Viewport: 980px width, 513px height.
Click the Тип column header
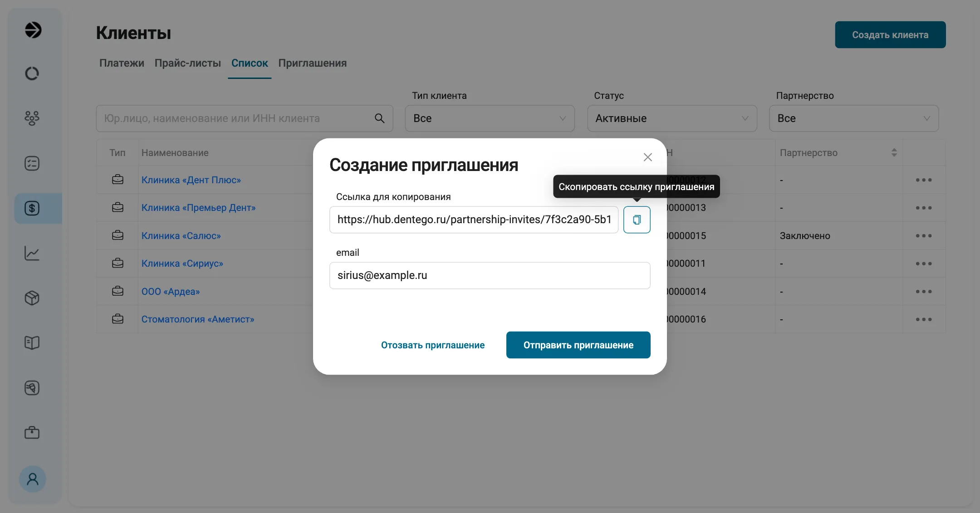117,153
